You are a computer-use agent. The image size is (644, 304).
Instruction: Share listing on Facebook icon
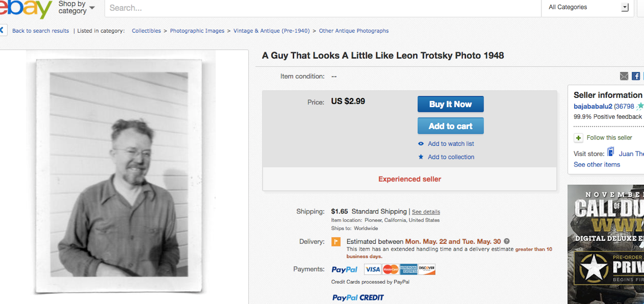click(x=636, y=76)
